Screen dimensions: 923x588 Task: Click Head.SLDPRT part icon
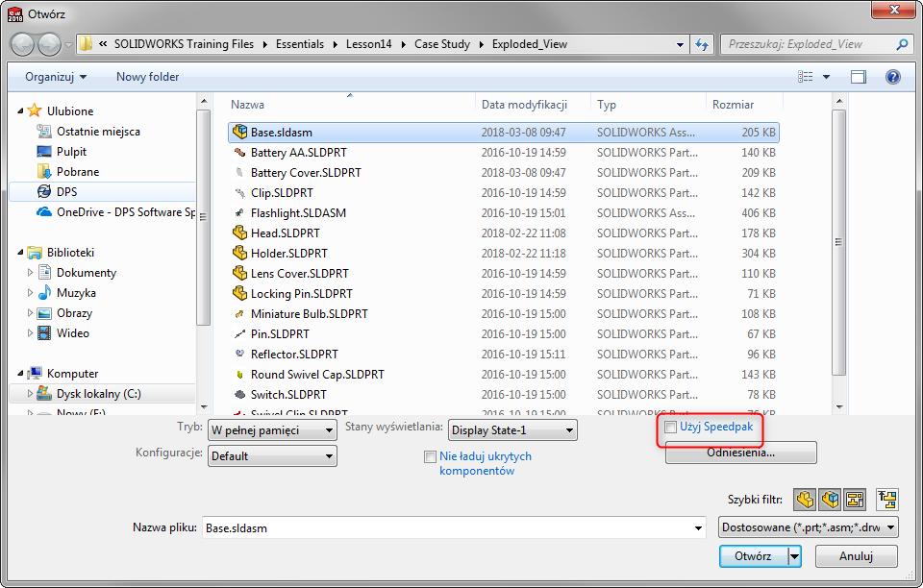[239, 233]
